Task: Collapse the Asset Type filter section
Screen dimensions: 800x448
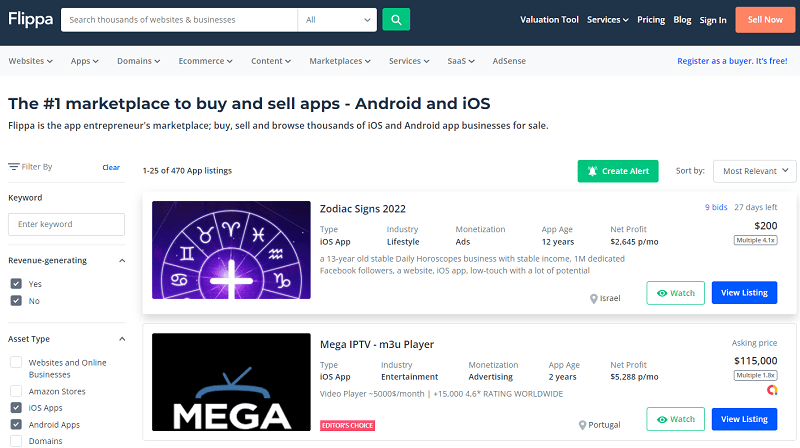Action: coord(122,339)
